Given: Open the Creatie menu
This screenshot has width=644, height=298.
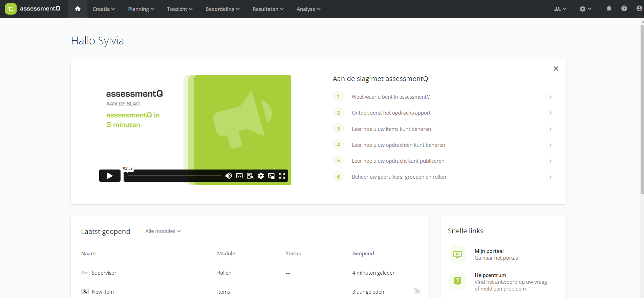Looking at the screenshot, I should [x=104, y=9].
